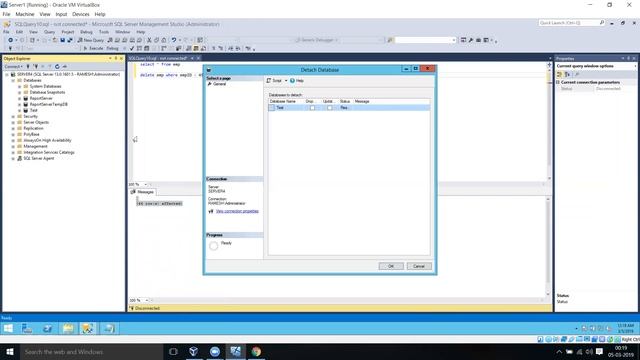
Task: Select the General page in Detach dialog
Action: pos(219,84)
